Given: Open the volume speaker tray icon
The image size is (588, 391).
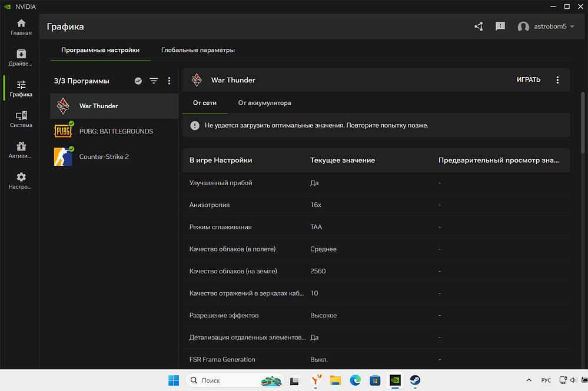Looking at the screenshot, I should (573, 380).
